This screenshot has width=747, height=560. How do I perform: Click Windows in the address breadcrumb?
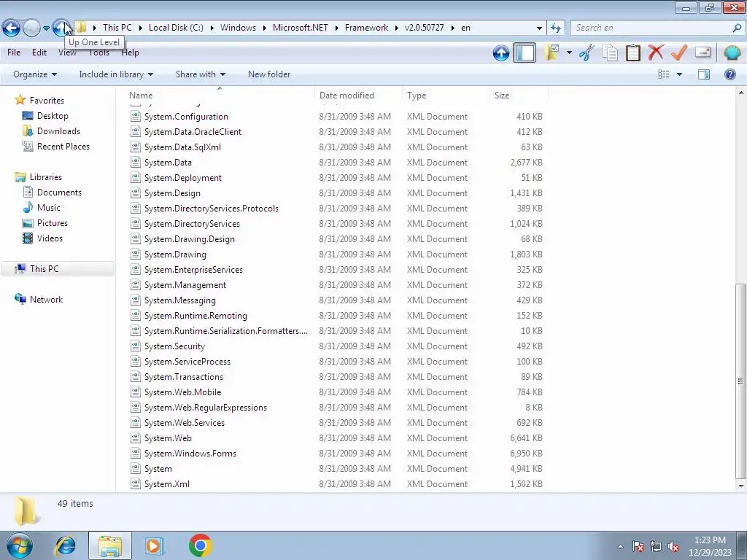coord(239,28)
